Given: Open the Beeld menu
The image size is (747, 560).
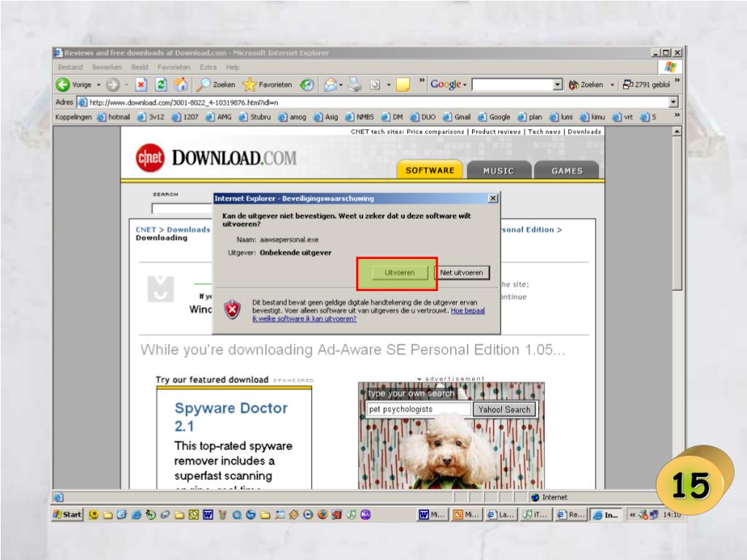Looking at the screenshot, I should [x=139, y=67].
